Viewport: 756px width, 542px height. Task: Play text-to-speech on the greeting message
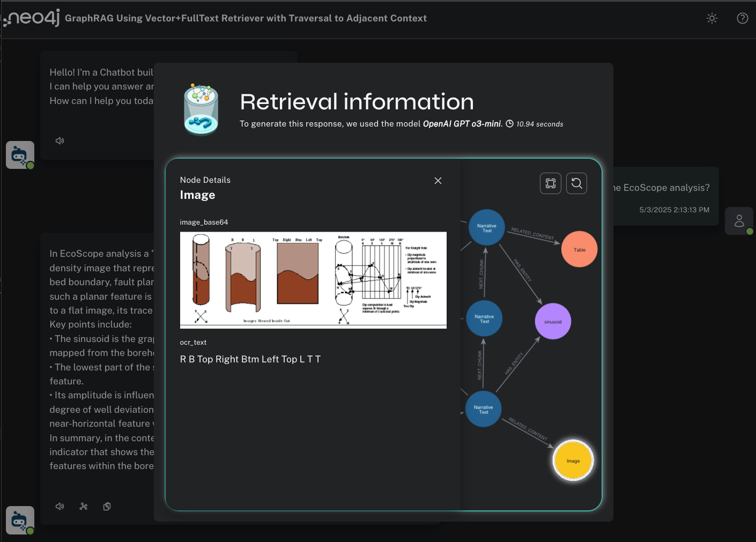60,140
